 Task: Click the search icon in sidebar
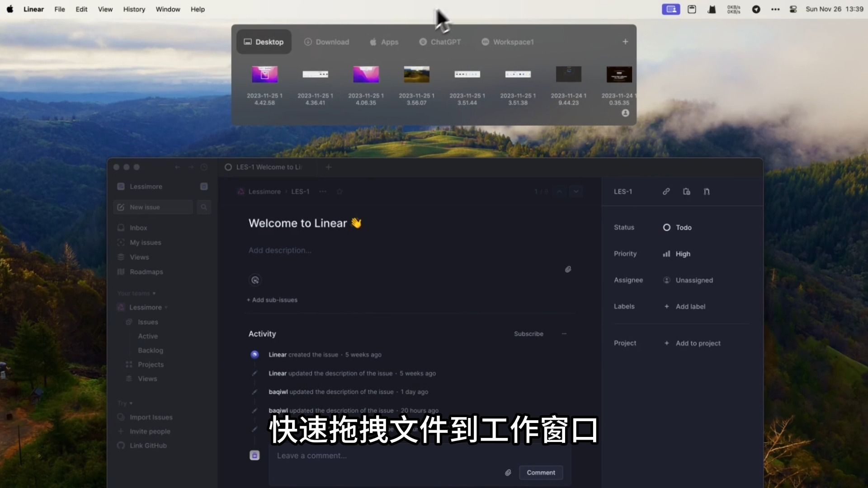pos(204,207)
